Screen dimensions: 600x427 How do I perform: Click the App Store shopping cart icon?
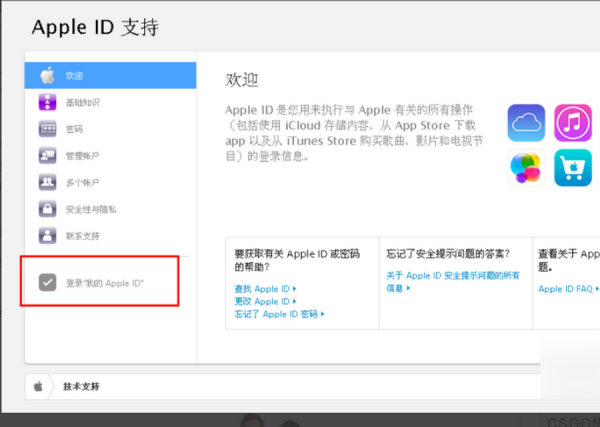point(573,168)
